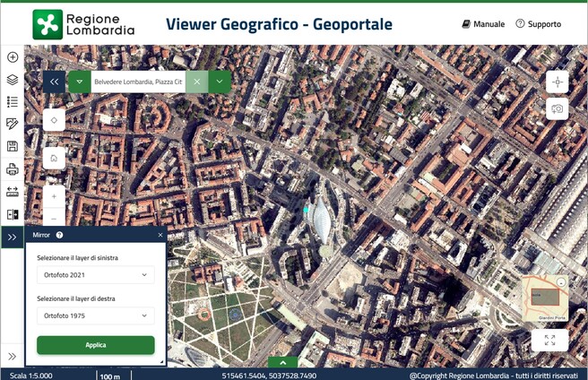
Task: Click the Selezionare il layer di sinistra label
Action: 78,258
